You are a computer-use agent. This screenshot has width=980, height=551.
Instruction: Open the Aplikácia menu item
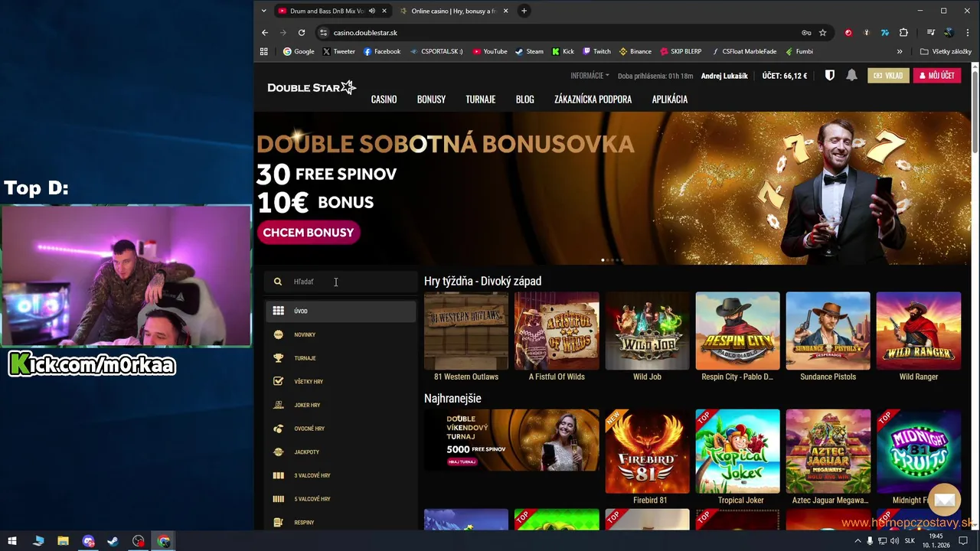[x=669, y=99]
